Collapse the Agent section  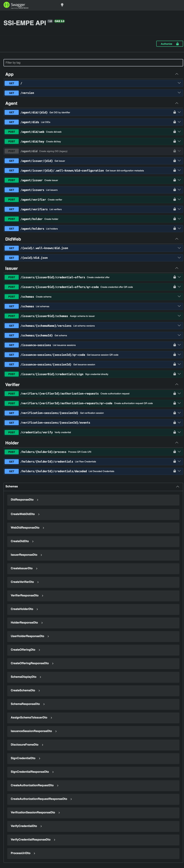tap(177, 103)
